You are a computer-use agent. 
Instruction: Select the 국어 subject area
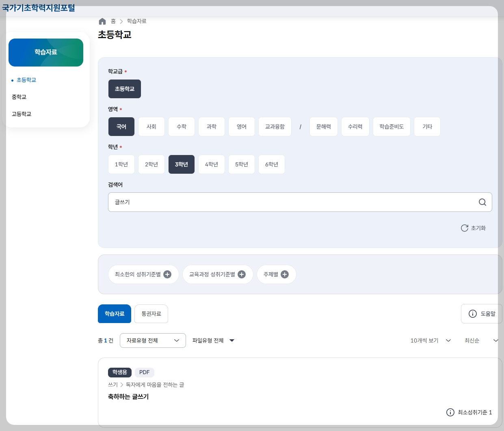point(121,127)
